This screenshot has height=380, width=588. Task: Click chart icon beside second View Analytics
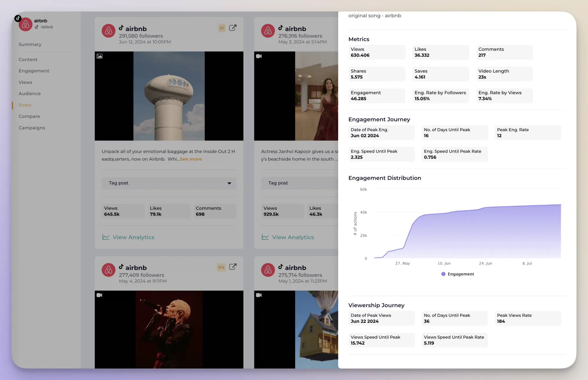265,237
